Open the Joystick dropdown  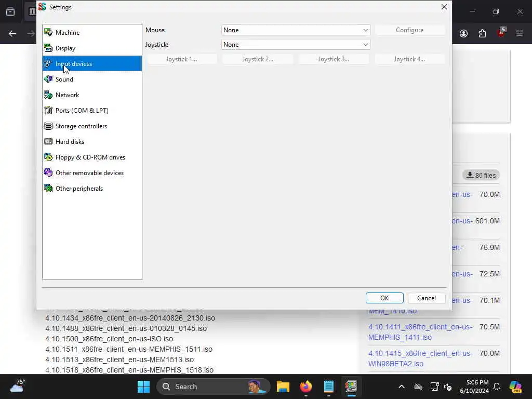[296, 45]
